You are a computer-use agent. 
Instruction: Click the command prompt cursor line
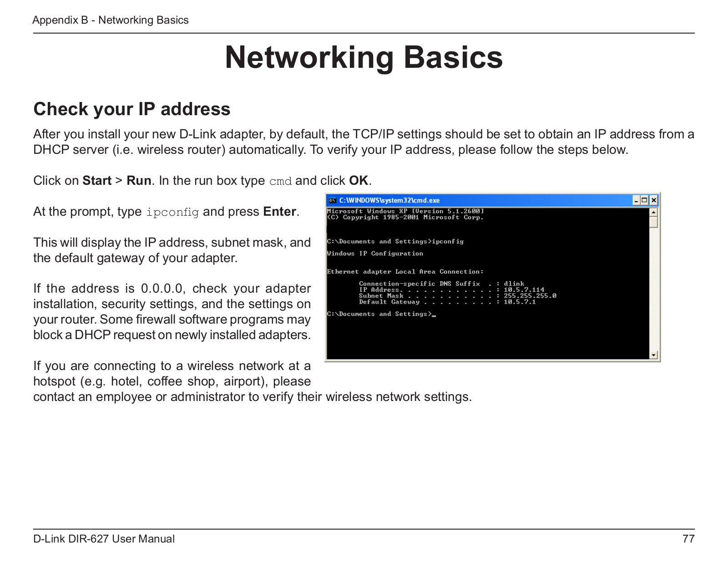click(x=381, y=314)
